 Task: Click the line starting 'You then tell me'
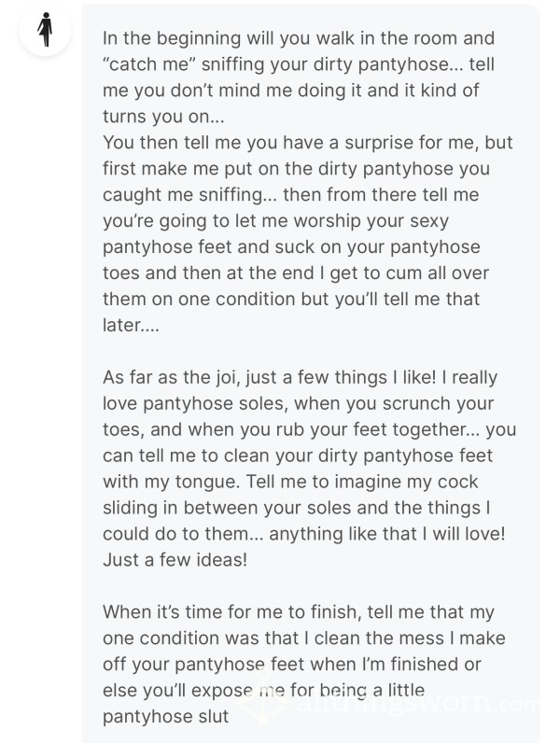[x=307, y=143]
